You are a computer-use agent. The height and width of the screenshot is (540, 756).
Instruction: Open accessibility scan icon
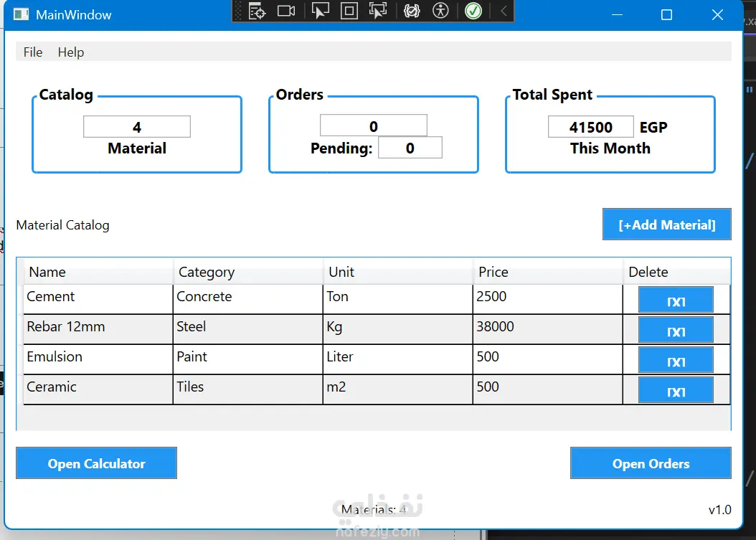(x=440, y=11)
